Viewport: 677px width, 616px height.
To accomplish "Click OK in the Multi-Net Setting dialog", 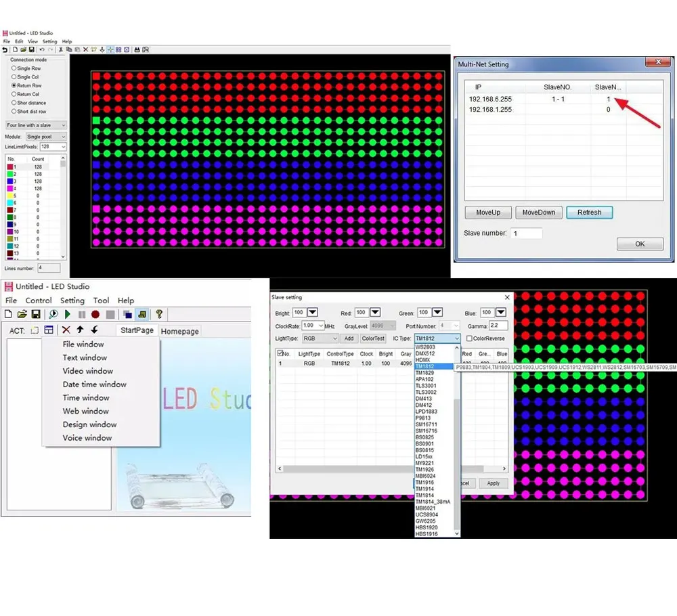I will pyautogui.click(x=640, y=244).
